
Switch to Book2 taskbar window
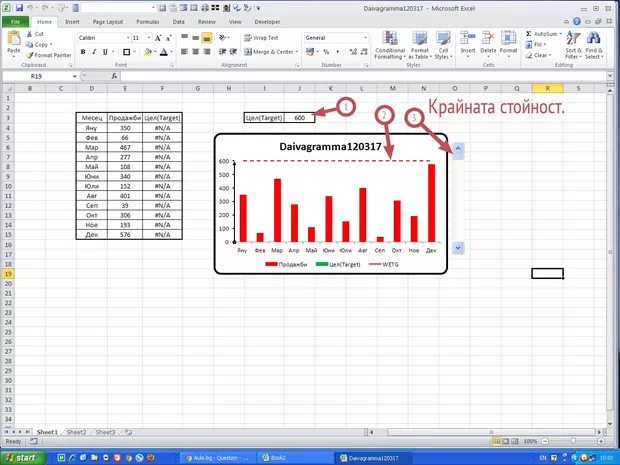click(x=295, y=458)
